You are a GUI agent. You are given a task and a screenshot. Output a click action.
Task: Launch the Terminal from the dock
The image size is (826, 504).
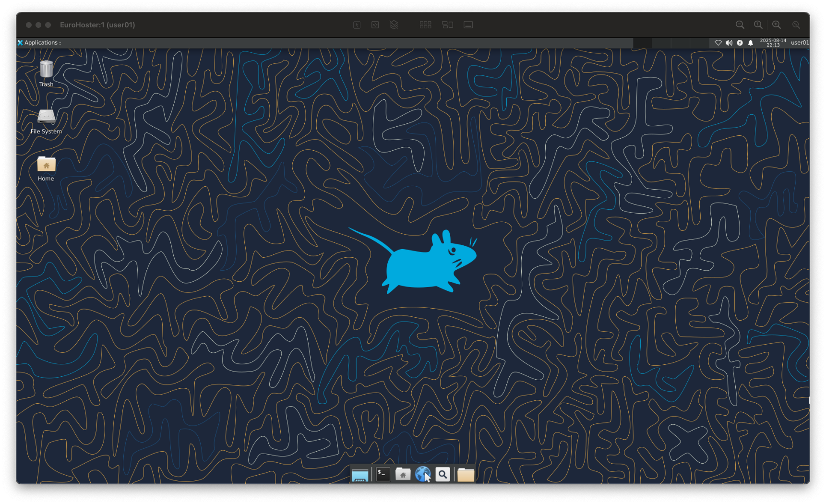pyautogui.click(x=383, y=474)
